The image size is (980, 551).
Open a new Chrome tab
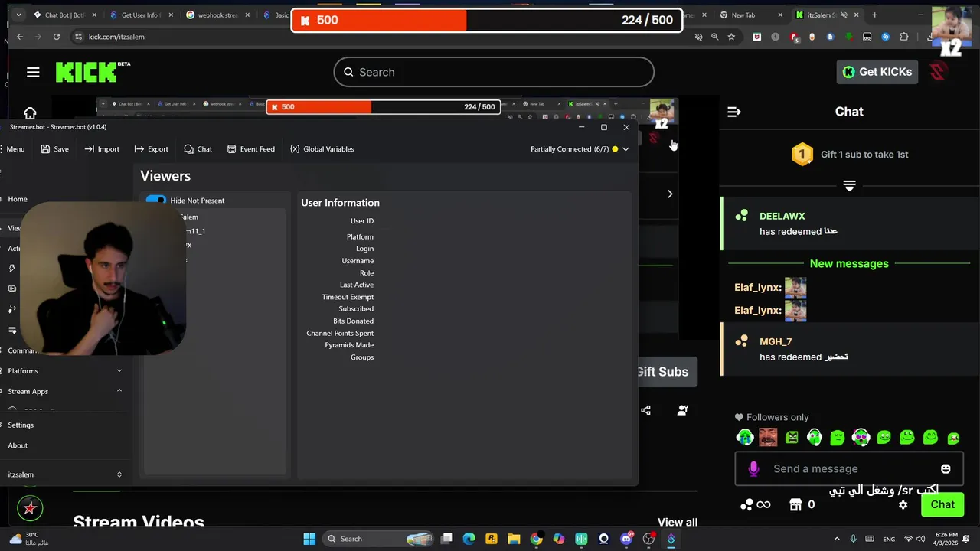(874, 15)
